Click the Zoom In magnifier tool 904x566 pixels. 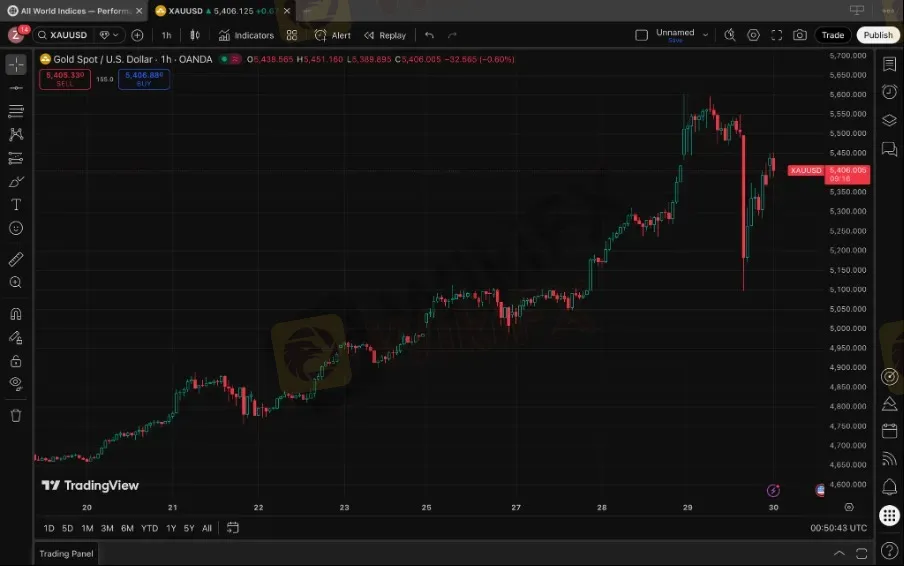pos(16,283)
